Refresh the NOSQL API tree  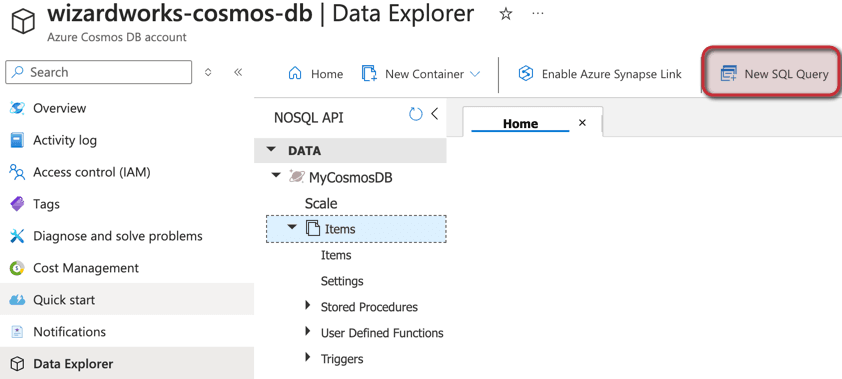pyautogui.click(x=416, y=114)
